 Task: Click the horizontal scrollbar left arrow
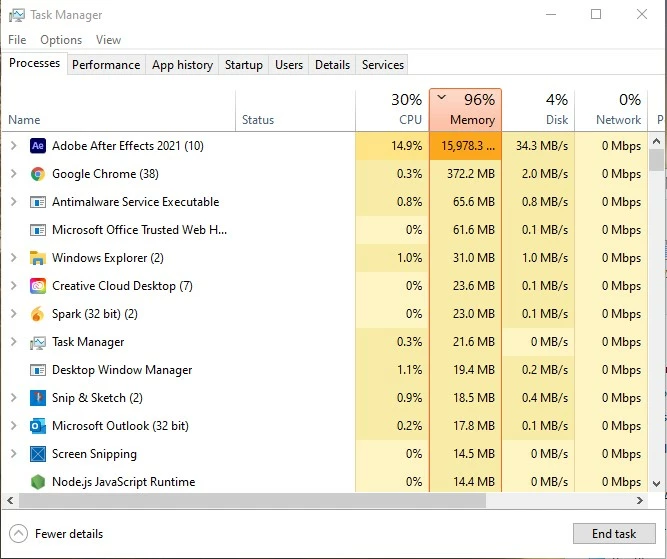pyautogui.click(x=11, y=500)
